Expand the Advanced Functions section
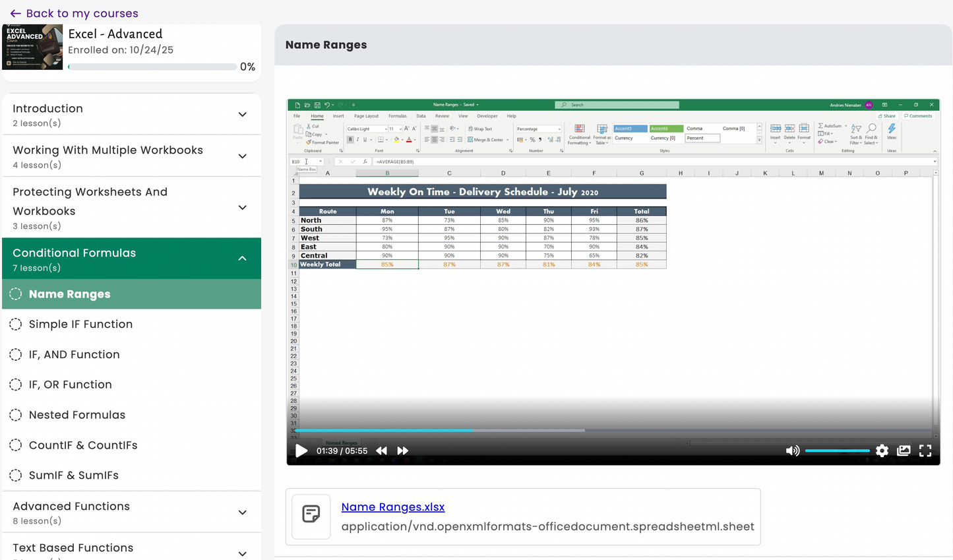953x560 pixels. tap(243, 512)
